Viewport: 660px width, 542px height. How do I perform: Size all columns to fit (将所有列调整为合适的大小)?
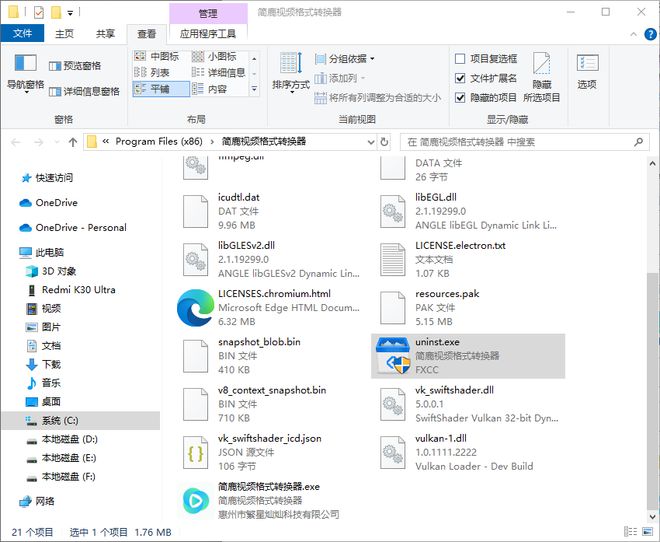377,98
